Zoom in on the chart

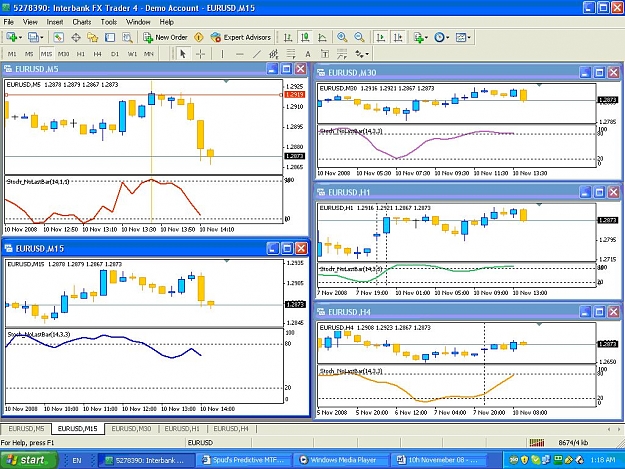click(x=342, y=37)
